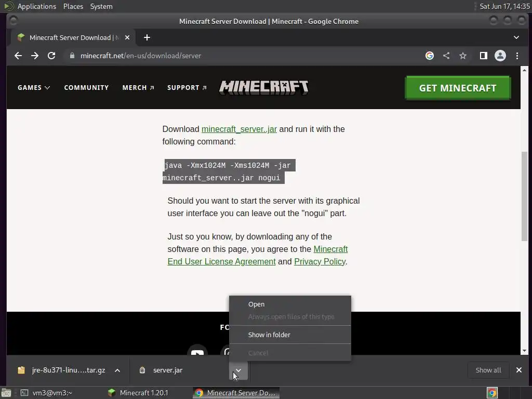Click the URL address field
Viewport: 532px width, 399px height.
244,56
